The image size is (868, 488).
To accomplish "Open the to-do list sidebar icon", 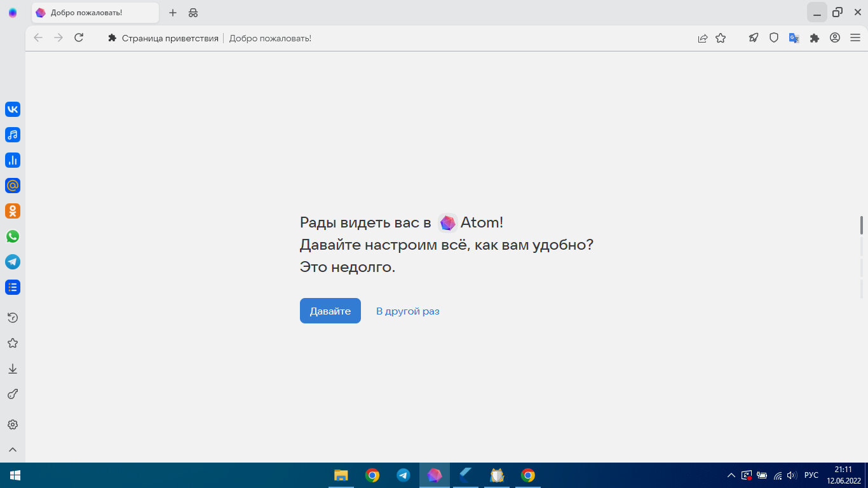I will coord(13,287).
